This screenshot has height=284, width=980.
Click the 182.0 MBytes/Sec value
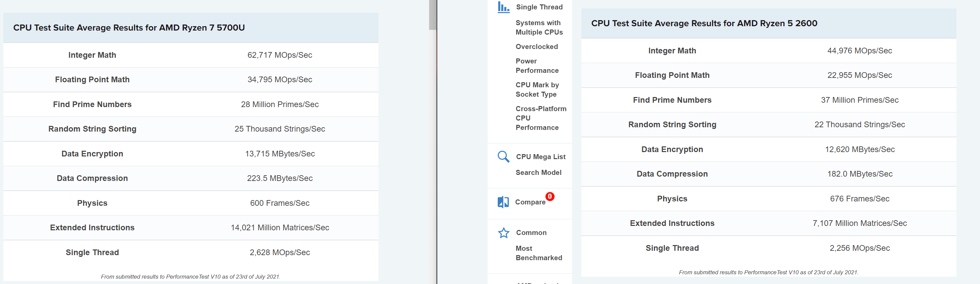tap(859, 174)
